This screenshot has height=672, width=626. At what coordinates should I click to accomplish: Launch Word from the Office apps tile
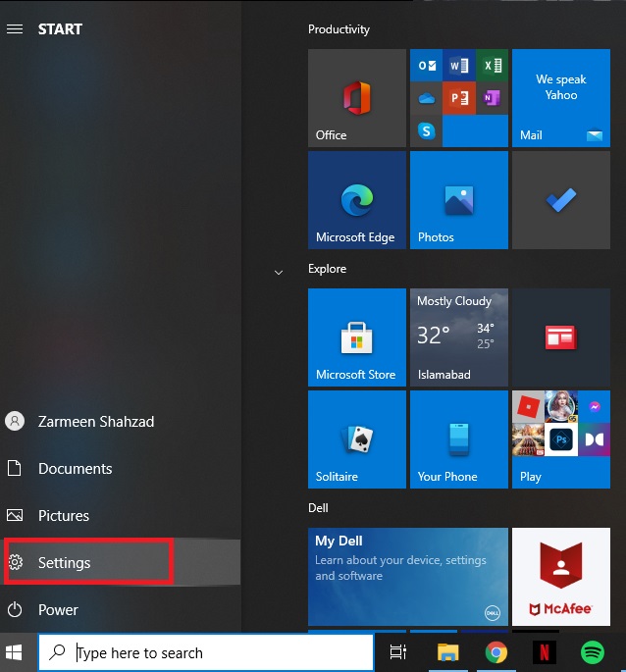[459, 65]
